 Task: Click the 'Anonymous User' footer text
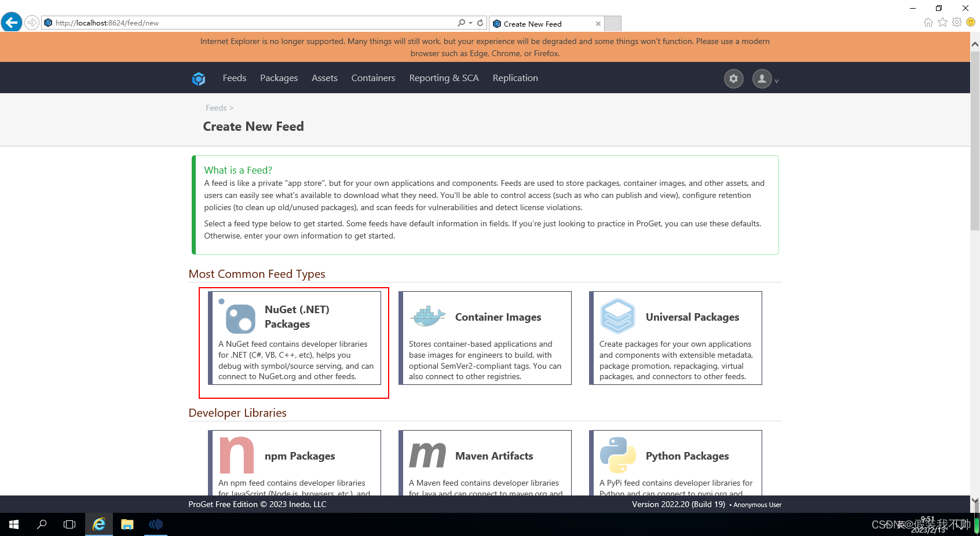pyautogui.click(x=758, y=505)
